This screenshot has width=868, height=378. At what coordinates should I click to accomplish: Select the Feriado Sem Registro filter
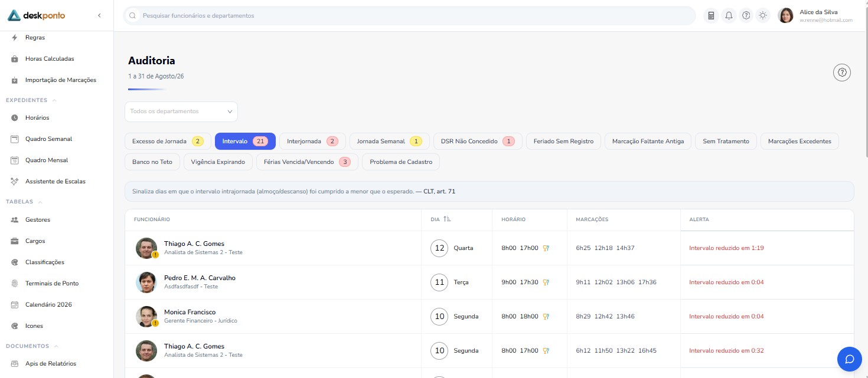(x=563, y=142)
